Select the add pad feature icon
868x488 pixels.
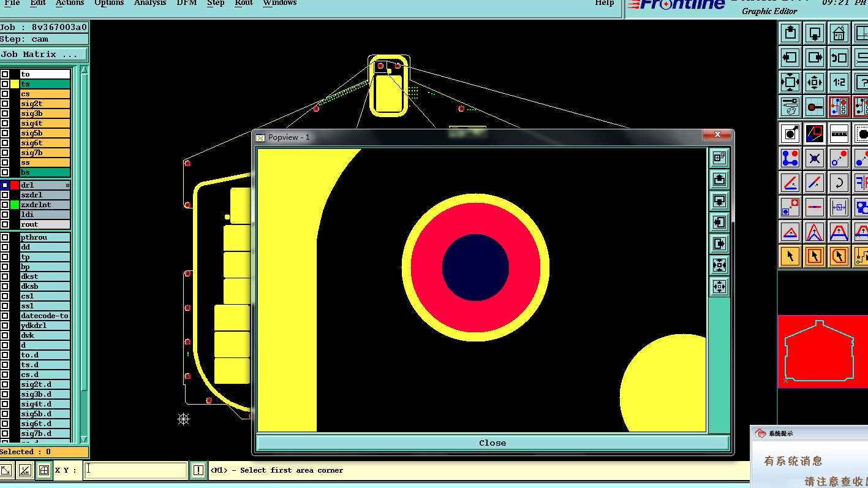[x=790, y=134]
